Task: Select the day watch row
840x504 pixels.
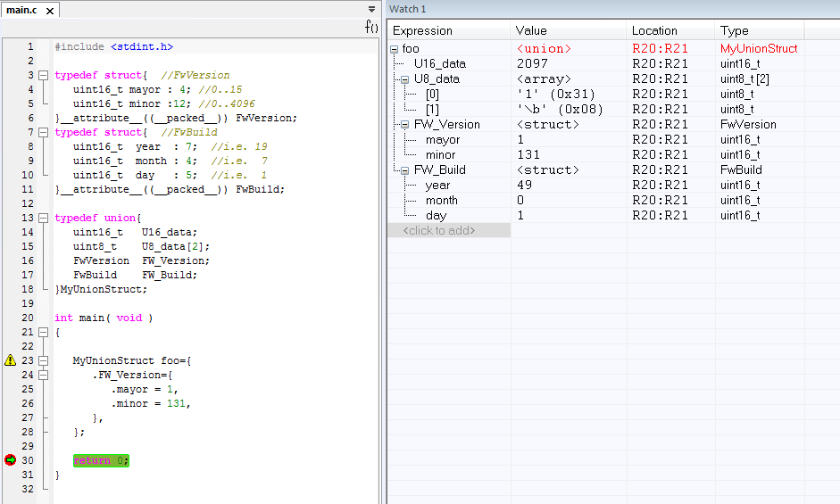Action: coord(613,215)
